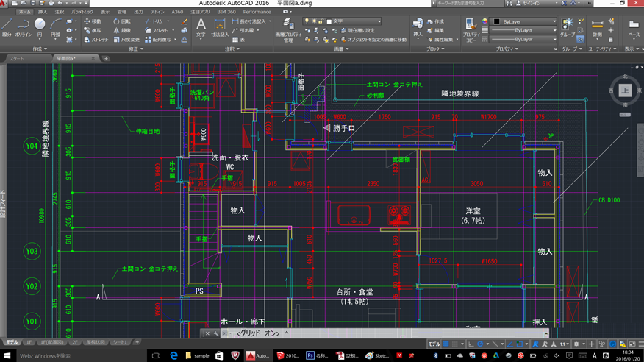The height and width of the screenshot is (362, 644).
Task: Expand the Draw (作成) panel
Action: [x=40, y=49]
